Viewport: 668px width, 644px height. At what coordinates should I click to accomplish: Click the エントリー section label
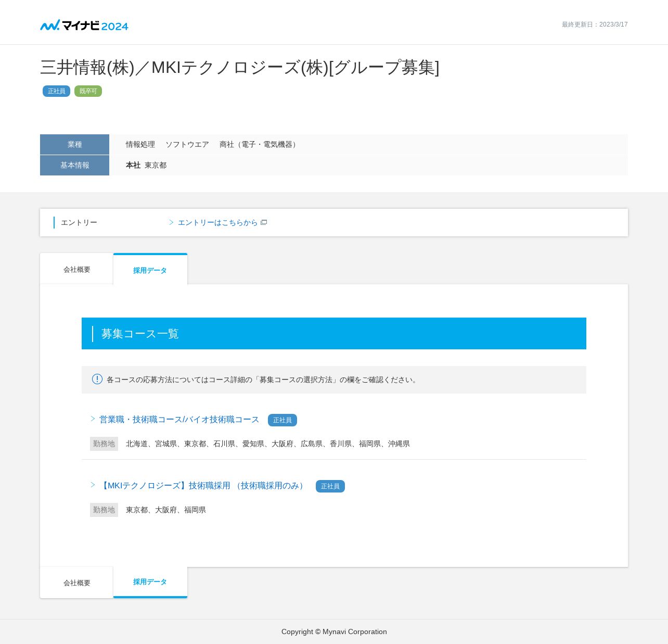coord(79,222)
